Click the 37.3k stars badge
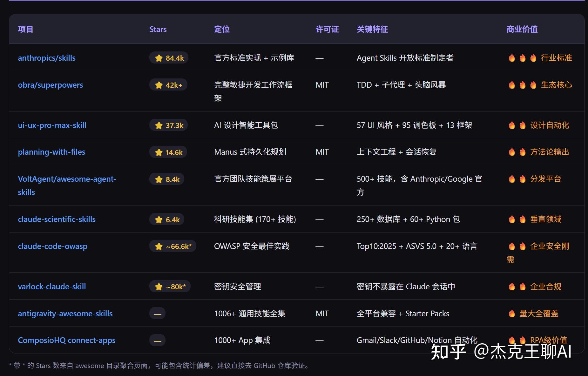 (x=169, y=125)
